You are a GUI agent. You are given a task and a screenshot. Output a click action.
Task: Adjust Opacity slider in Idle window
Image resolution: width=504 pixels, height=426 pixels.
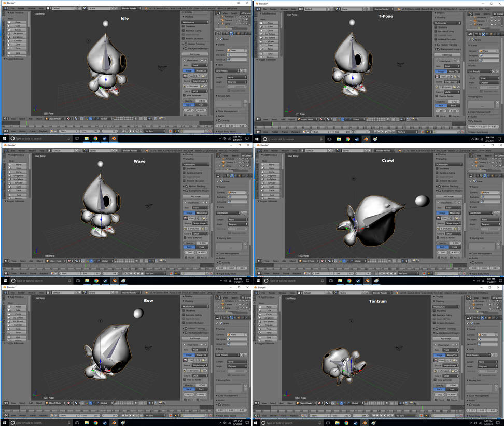(195, 100)
